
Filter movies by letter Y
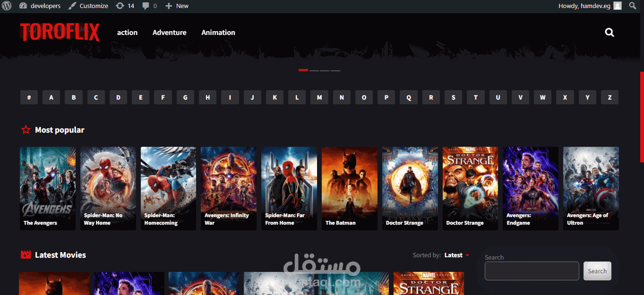click(x=587, y=97)
